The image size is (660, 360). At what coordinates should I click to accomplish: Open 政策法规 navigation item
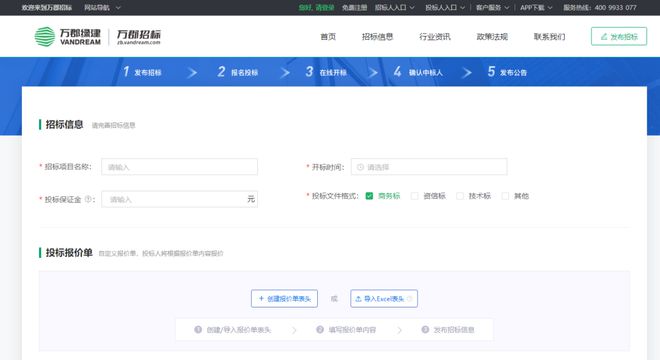point(492,37)
